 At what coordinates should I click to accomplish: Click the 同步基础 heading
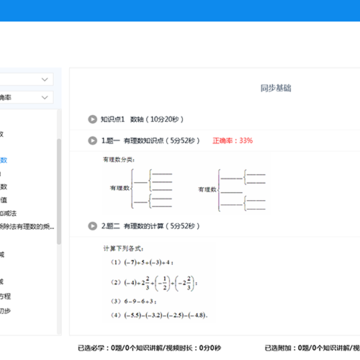click(x=276, y=88)
